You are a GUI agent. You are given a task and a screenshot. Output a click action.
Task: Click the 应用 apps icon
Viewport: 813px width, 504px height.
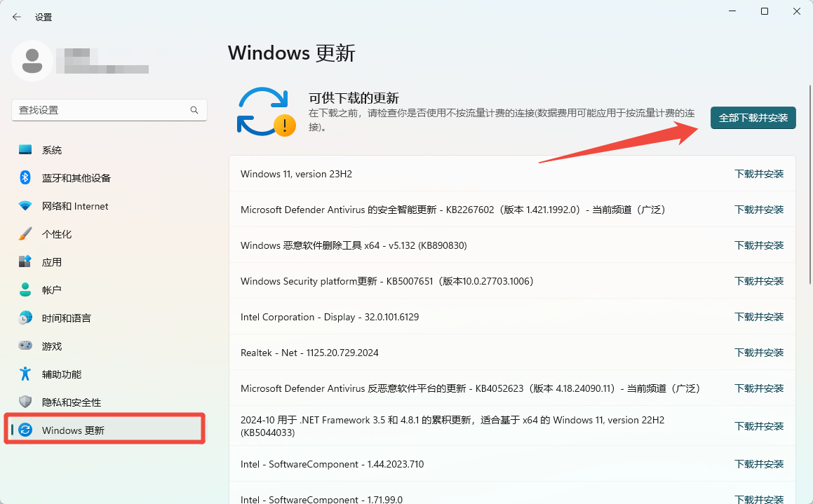point(25,261)
